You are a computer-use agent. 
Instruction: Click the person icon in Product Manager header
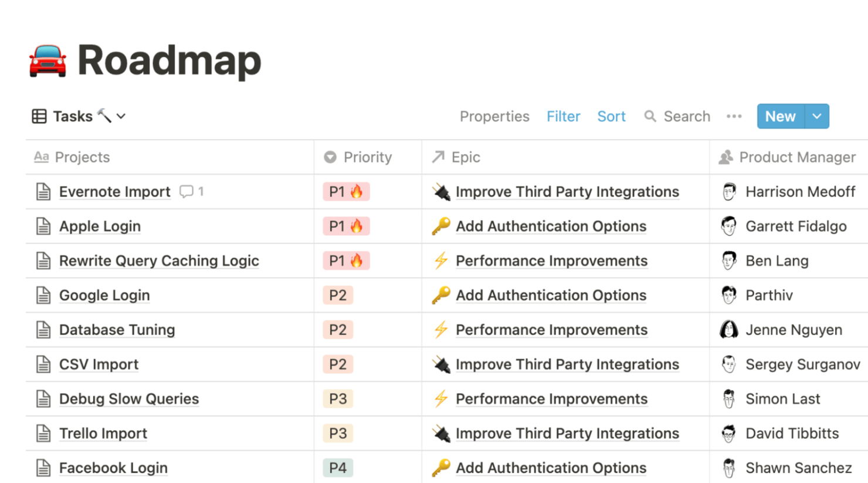[725, 157]
